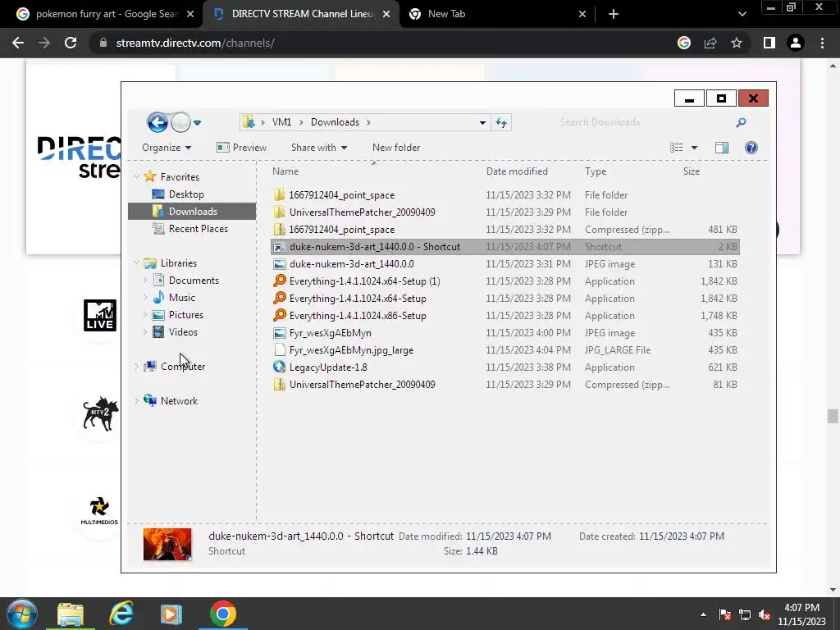Click the Chrome share page icon

point(710,43)
